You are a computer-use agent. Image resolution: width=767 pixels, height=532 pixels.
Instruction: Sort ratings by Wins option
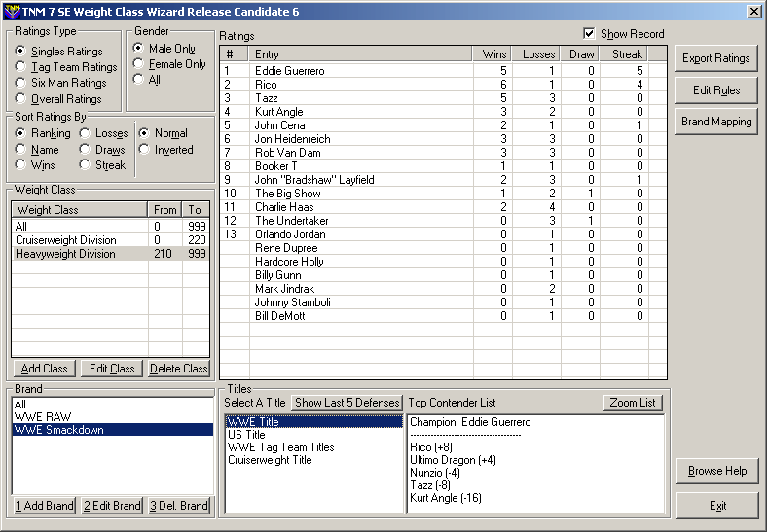21,165
